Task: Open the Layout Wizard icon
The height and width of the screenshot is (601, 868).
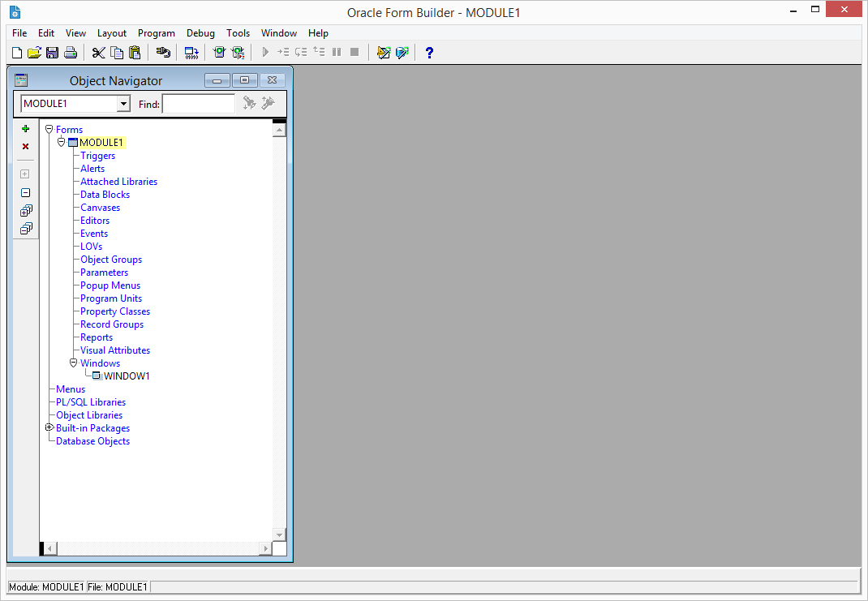Action: tap(384, 53)
